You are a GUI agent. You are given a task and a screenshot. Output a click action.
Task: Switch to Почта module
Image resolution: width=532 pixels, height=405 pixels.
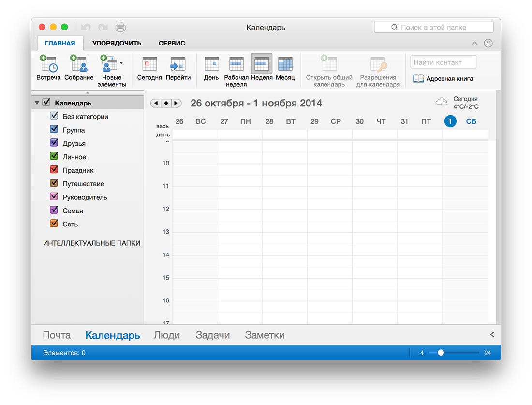(x=57, y=335)
